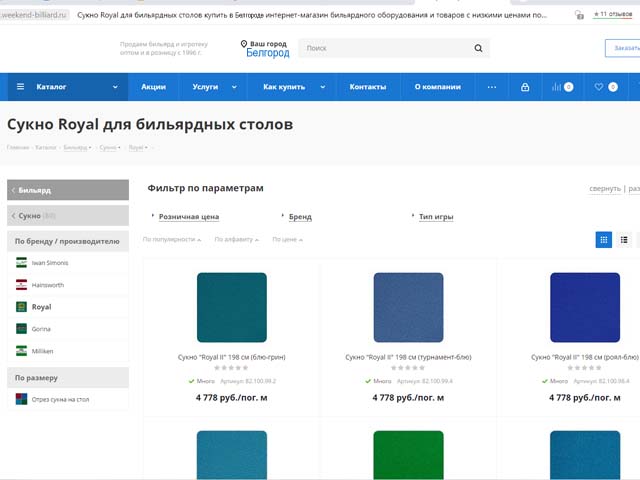This screenshot has width=640, height=480.
Task: Expand the Каталог dropdown arrow
Action: [x=115, y=87]
